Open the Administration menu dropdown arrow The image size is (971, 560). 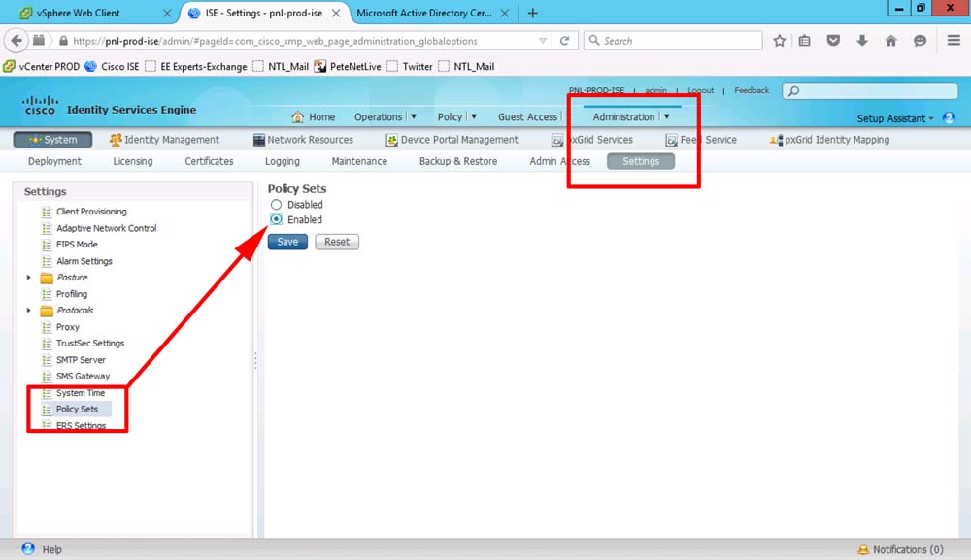[667, 117]
